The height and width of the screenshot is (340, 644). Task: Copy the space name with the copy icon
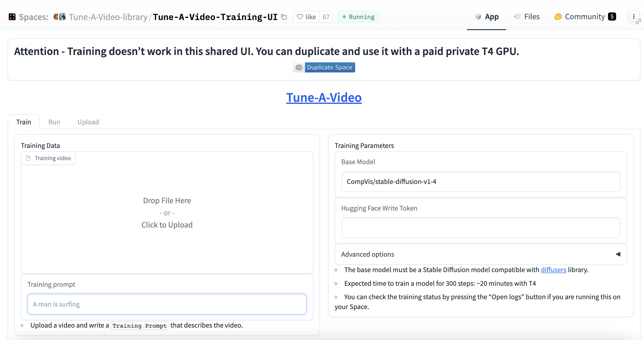[x=284, y=17]
